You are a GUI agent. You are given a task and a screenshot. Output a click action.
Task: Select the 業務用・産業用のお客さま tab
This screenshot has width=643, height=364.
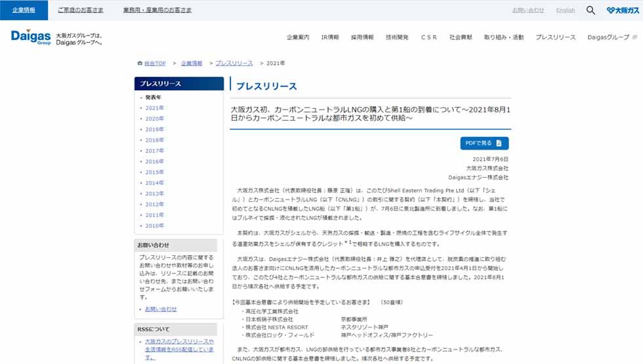(x=157, y=10)
